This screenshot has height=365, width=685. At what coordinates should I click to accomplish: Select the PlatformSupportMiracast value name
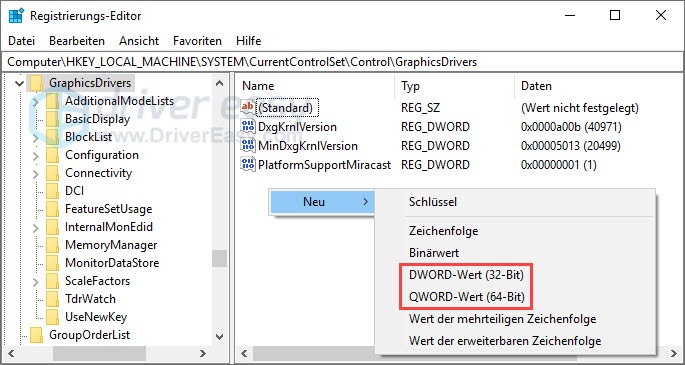coord(324,165)
